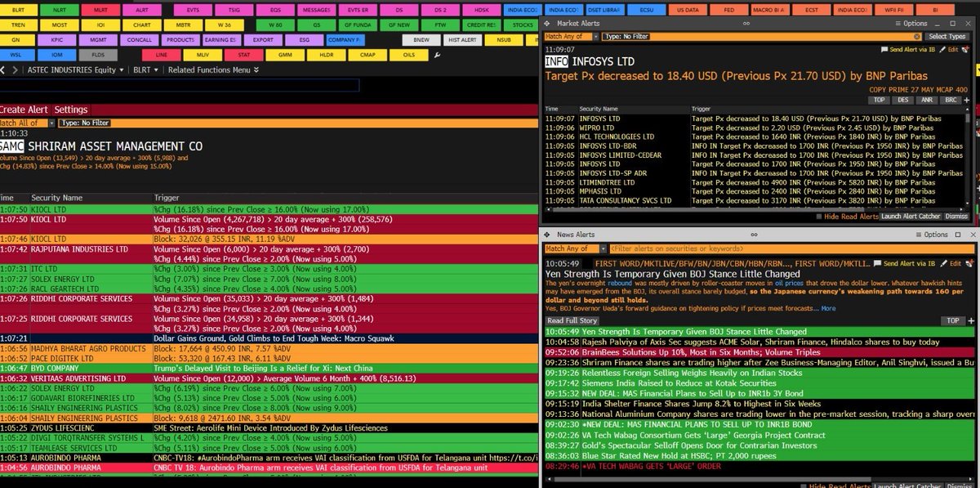Select the TATA CONSULTANCY SVCS LTD alert row
The width and height of the screenshot is (980, 488).
[x=755, y=200]
